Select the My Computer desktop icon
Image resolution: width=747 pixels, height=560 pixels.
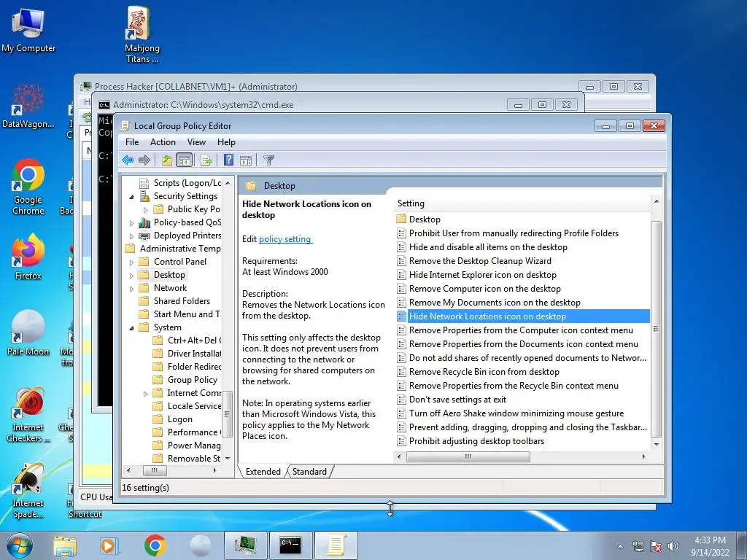coord(28,31)
